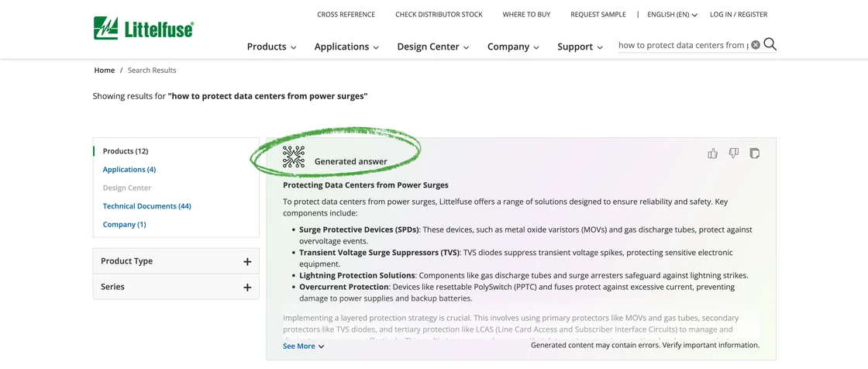The image size is (868, 369).
Task: Copy the generated answer
Action: pyautogui.click(x=754, y=153)
